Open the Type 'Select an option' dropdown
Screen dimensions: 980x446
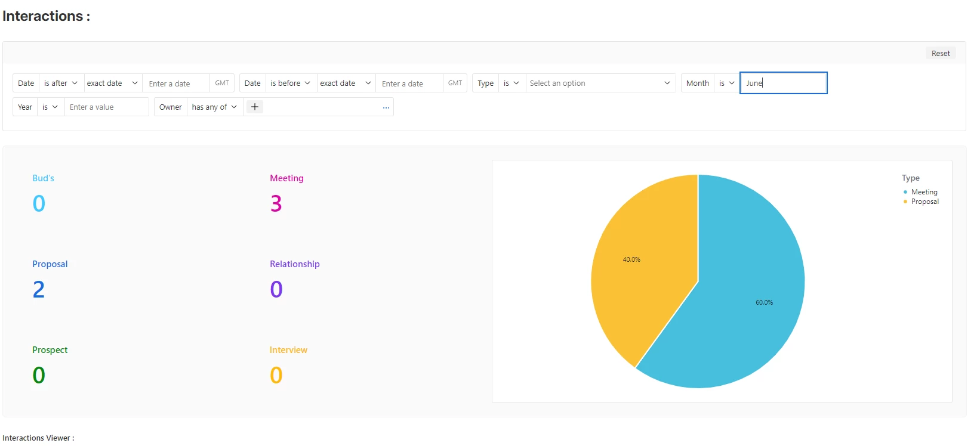coord(600,83)
